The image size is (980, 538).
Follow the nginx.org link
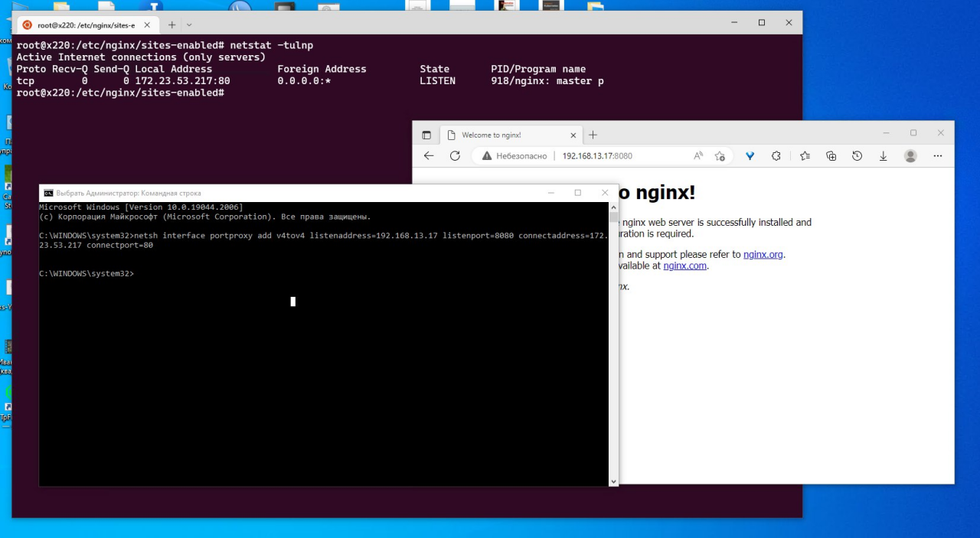[763, 254]
